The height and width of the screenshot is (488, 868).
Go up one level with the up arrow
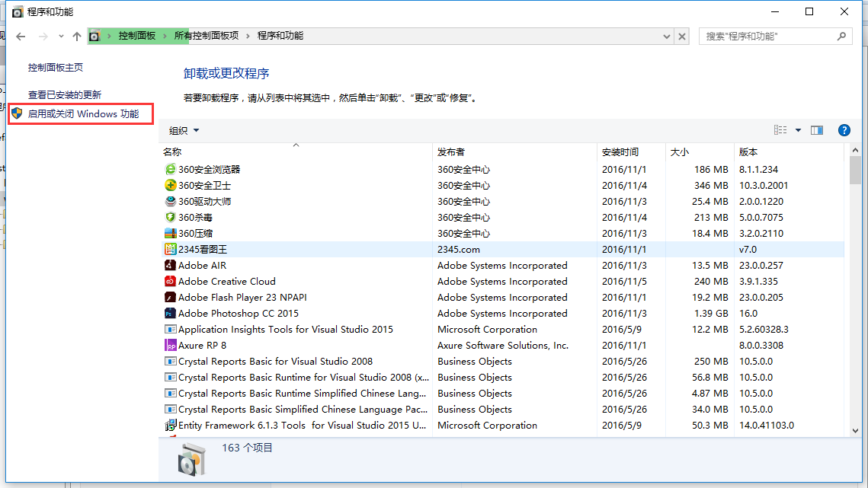click(76, 37)
